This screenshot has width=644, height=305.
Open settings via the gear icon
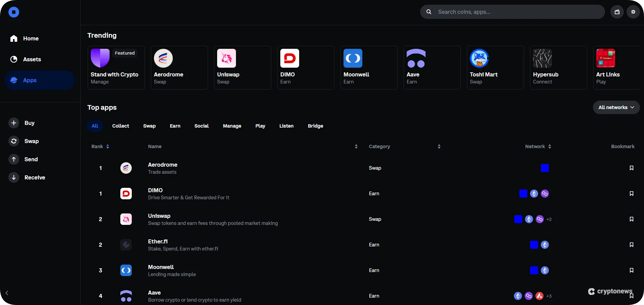click(634, 11)
